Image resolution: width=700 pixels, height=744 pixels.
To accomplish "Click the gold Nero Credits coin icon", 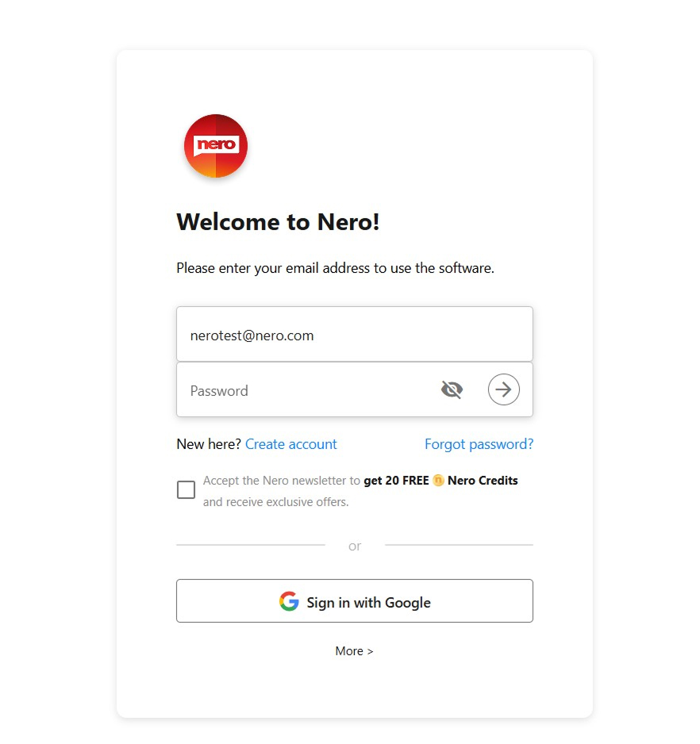I will [x=438, y=480].
